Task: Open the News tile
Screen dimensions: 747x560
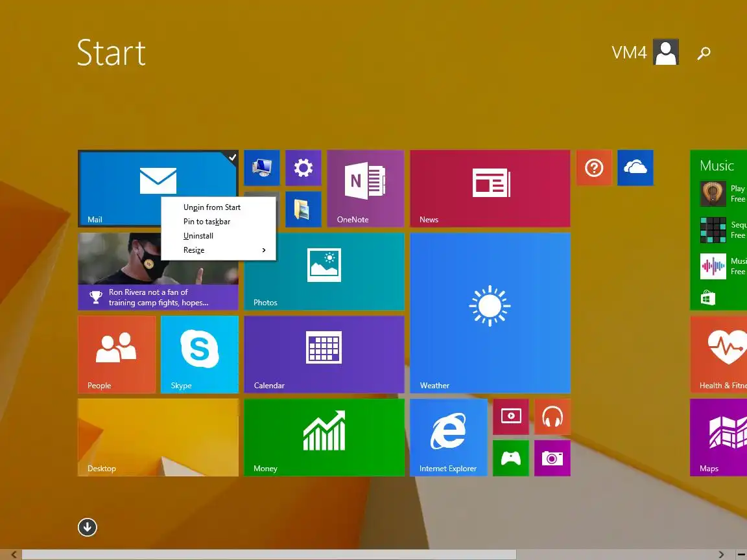Action: (x=490, y=188)
